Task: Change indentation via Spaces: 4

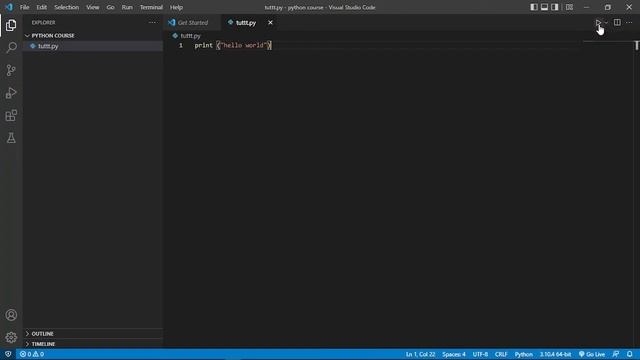Action: click(x=453, y=354)
